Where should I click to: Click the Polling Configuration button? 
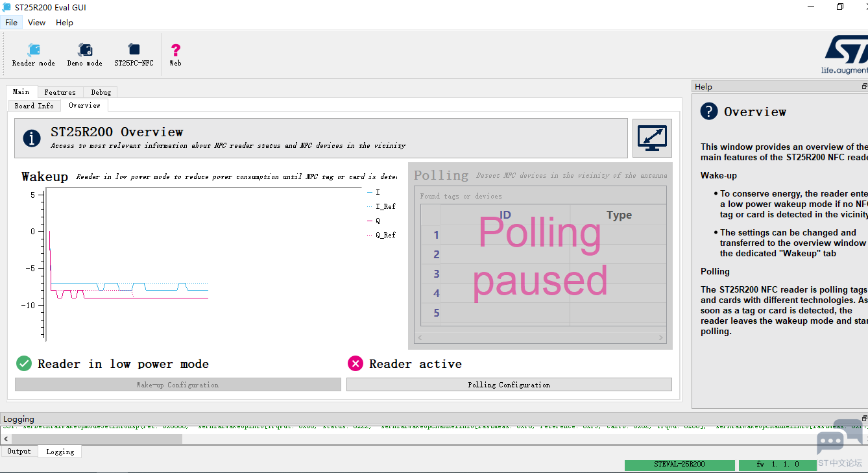point(509,385)
